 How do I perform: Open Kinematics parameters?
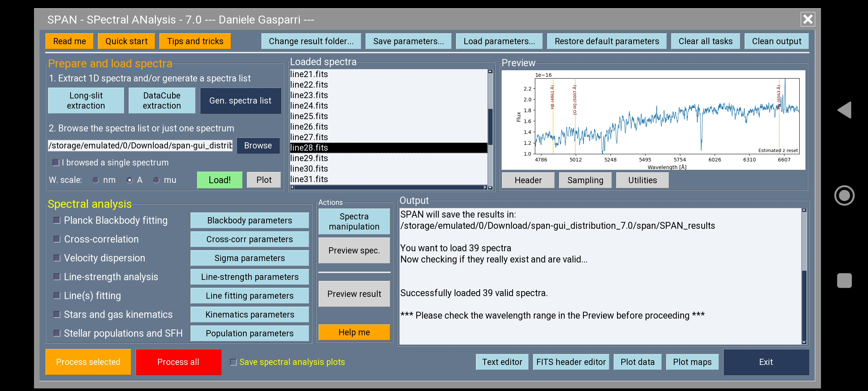point(250,315)
